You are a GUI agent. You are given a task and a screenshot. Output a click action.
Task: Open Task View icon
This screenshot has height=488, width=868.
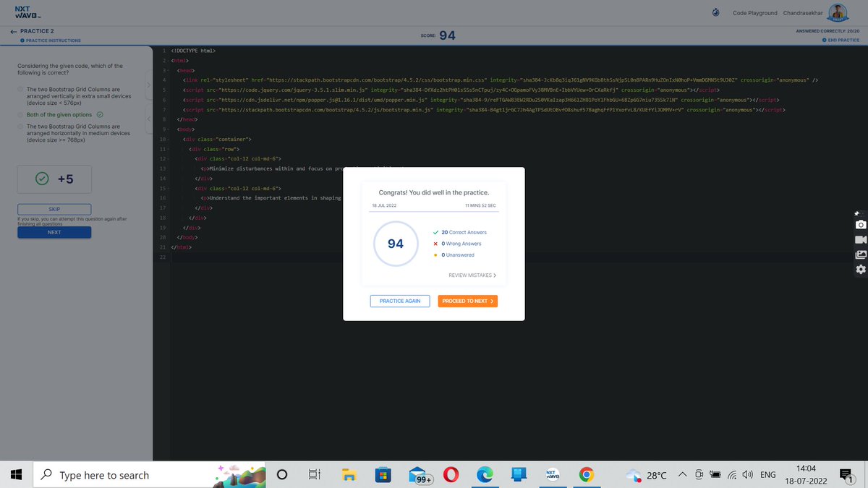315,475
